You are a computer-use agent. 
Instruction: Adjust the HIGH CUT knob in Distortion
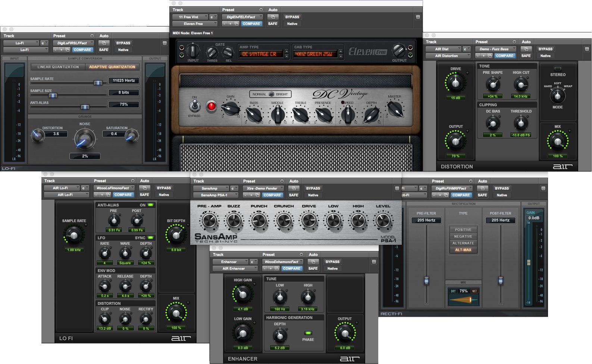[x=521, y=85]
